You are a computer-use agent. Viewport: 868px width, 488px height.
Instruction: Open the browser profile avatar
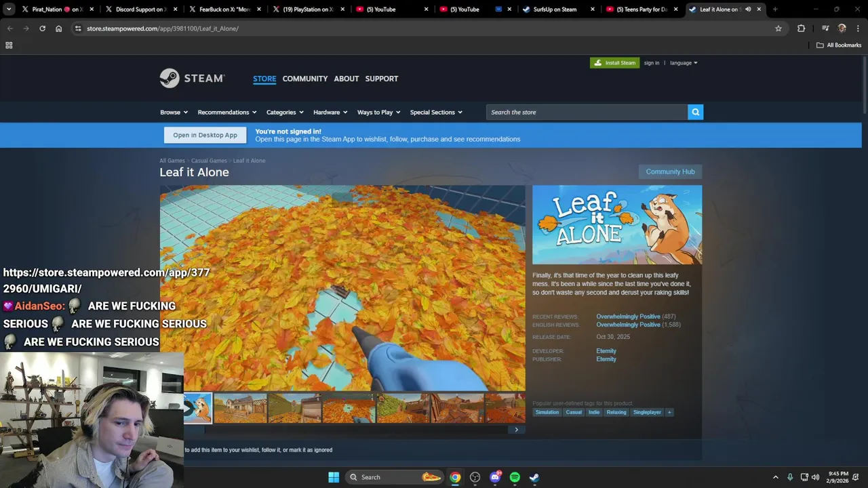pyautogui.click(x=842, y=28)
